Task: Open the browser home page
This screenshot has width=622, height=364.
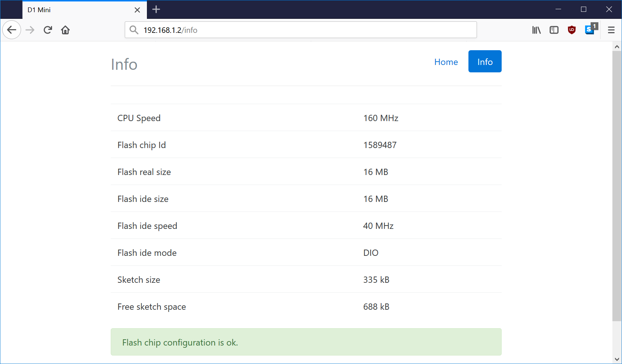Action: [65, 30]
